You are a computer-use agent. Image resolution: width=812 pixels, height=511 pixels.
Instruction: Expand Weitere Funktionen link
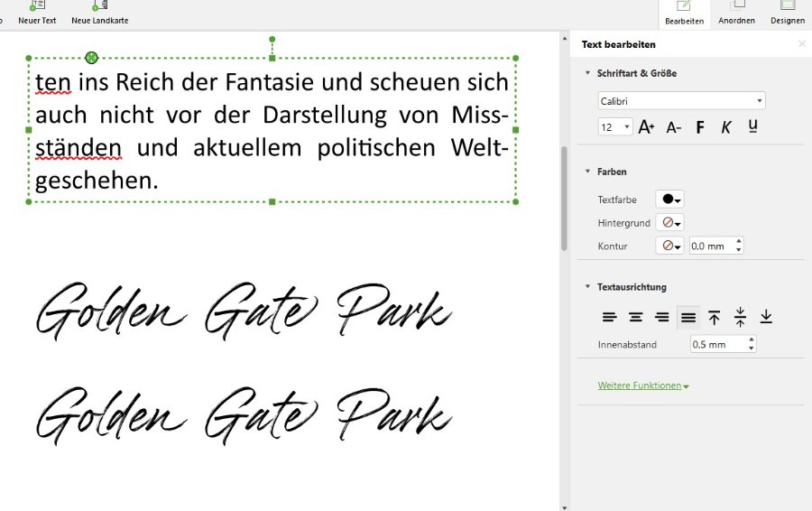pyautogui.click(x=643, y=386)
